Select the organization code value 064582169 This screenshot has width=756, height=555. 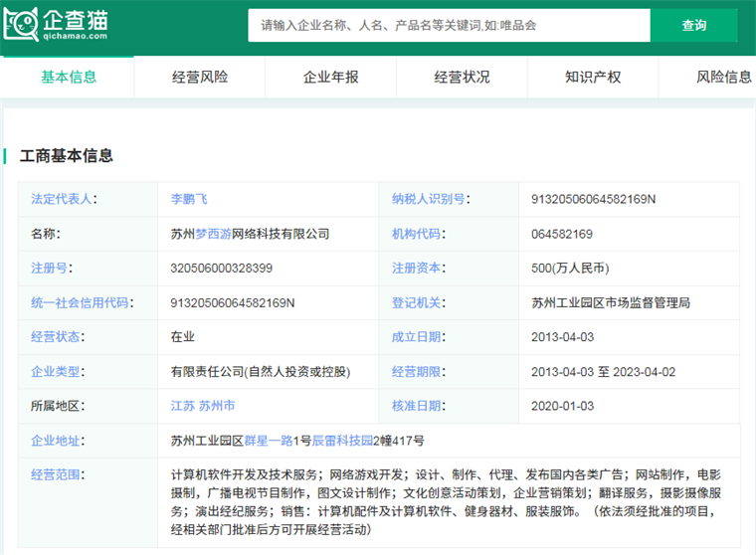562,235
